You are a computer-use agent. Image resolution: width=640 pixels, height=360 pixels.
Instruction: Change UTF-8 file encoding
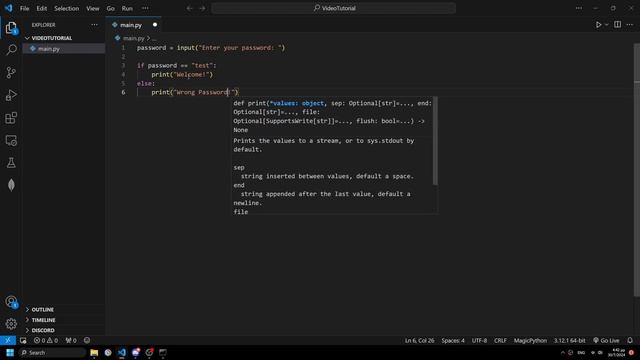tap(479, 340)
